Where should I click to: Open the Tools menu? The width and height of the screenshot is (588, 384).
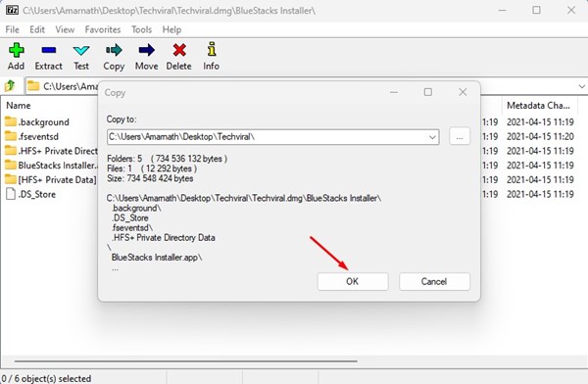pyautogui.click(x=141, y=29)
